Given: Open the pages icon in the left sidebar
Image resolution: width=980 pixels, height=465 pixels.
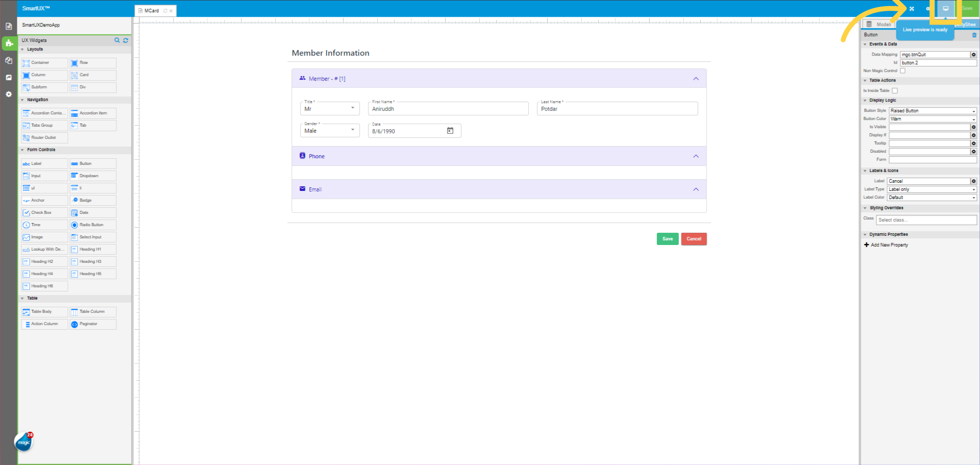Looking at the screenshot, I should tap(9, 26).
